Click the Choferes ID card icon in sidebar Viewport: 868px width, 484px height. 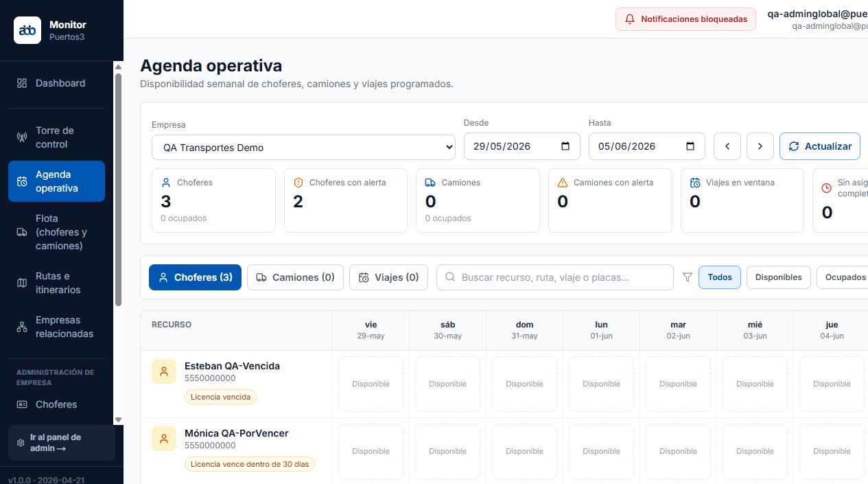(x=22, y=404)
